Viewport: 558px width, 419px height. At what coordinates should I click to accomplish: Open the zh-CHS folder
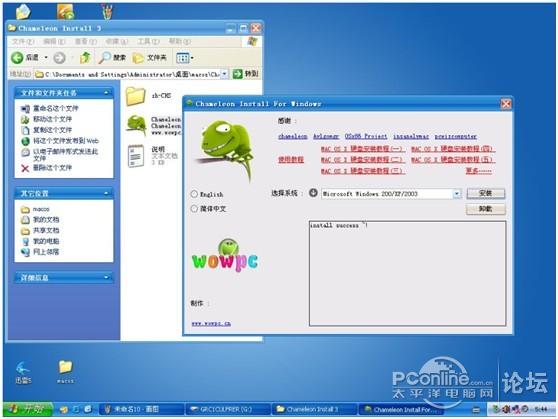click(136, 96)
